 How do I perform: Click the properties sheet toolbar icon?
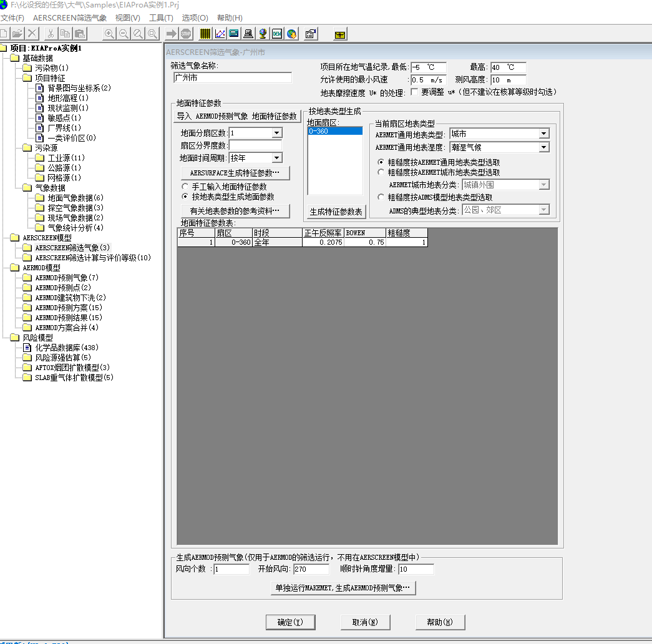[x=311, y=34]
